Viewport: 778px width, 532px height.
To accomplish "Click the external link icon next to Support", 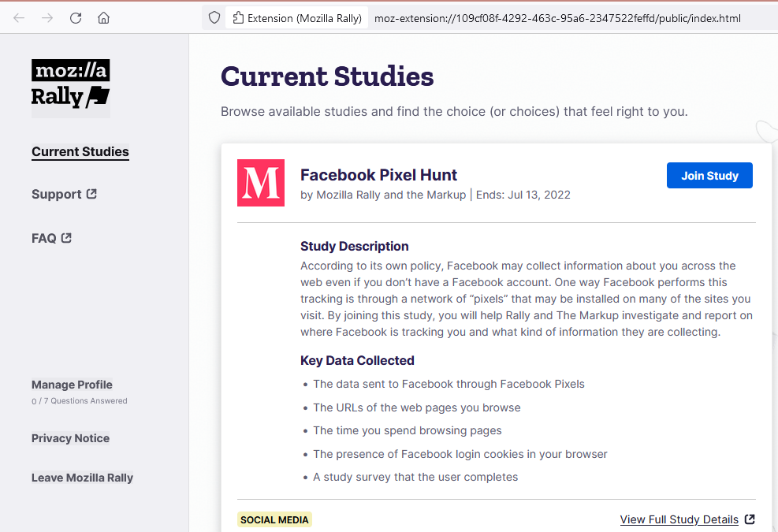I will pyautogui.click(x=91, y=194).
